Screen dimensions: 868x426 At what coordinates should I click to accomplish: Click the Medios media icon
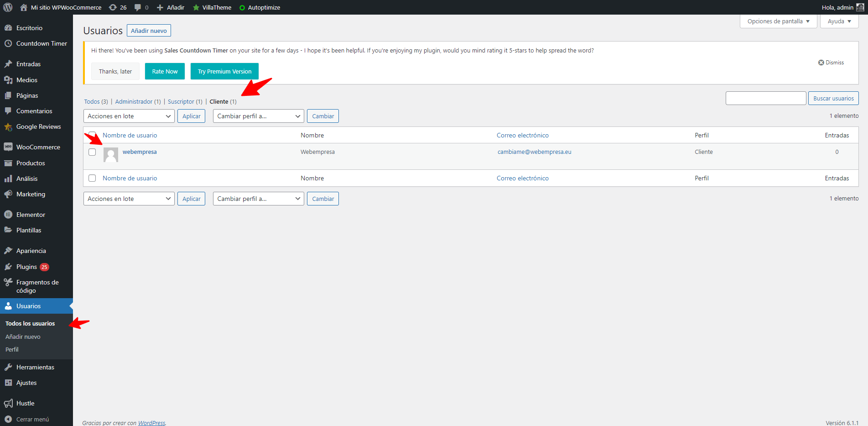8,80
